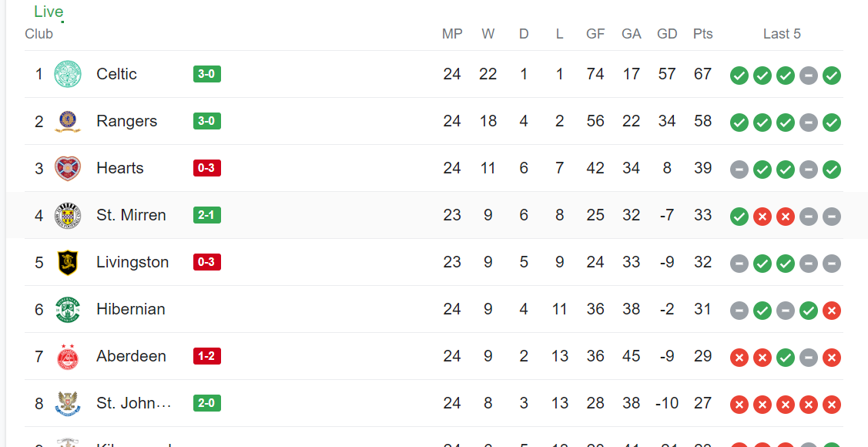
Task: Click Celtic's most recent win result icon
Action: pos(832,76)
